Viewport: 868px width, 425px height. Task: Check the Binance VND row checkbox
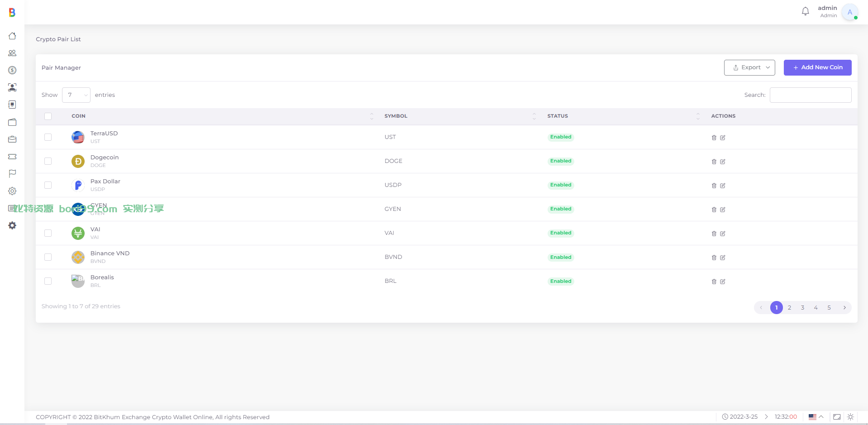point(48,257)
